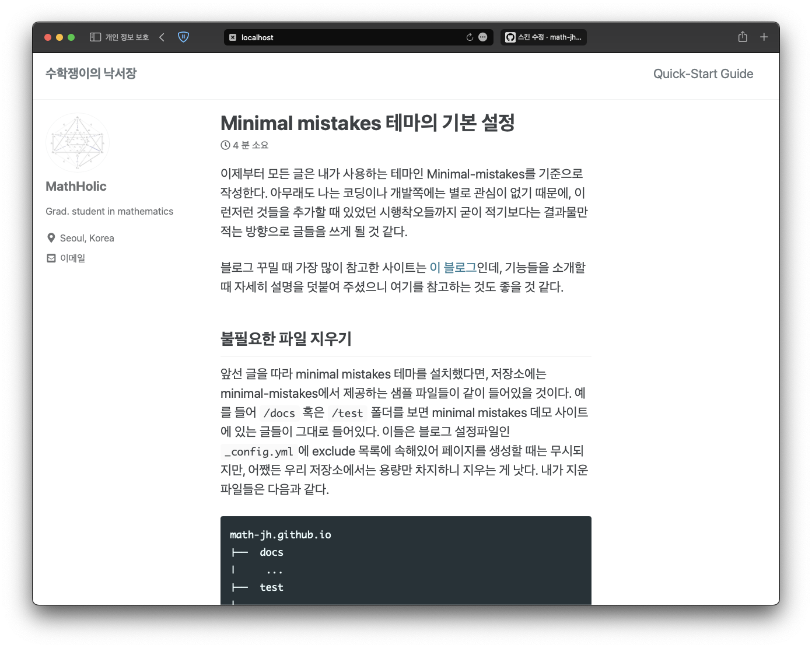Click the Grad. student in mathematics bio
812x648 pixels.
(110, 211)
